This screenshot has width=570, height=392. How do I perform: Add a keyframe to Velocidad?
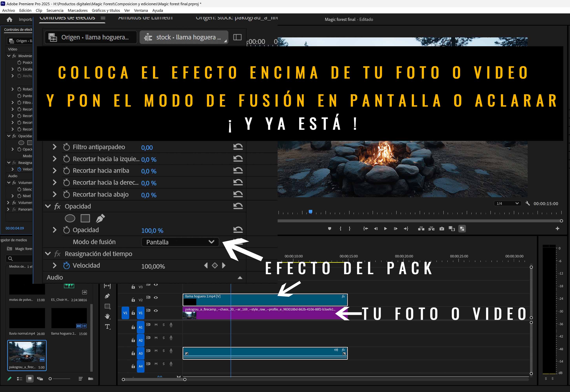click(x=215, y=266)
